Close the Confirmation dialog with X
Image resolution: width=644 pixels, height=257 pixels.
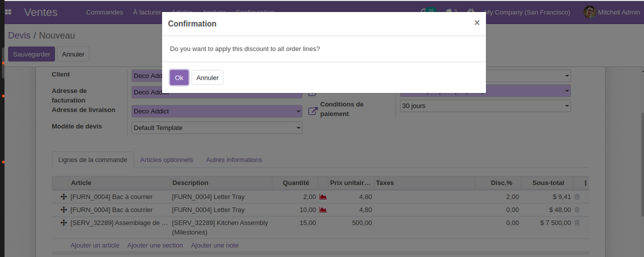coord(477,23)
